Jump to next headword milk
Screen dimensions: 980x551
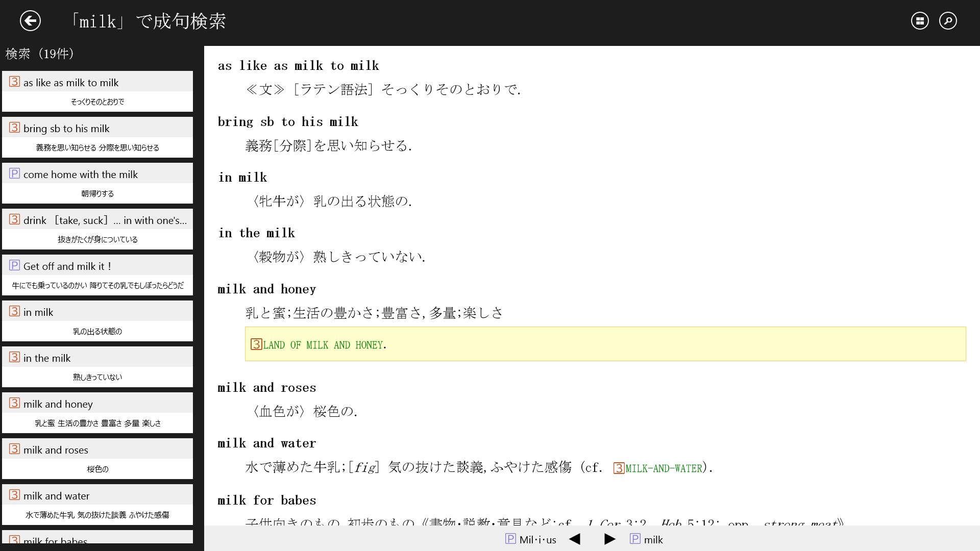[653, 540]
